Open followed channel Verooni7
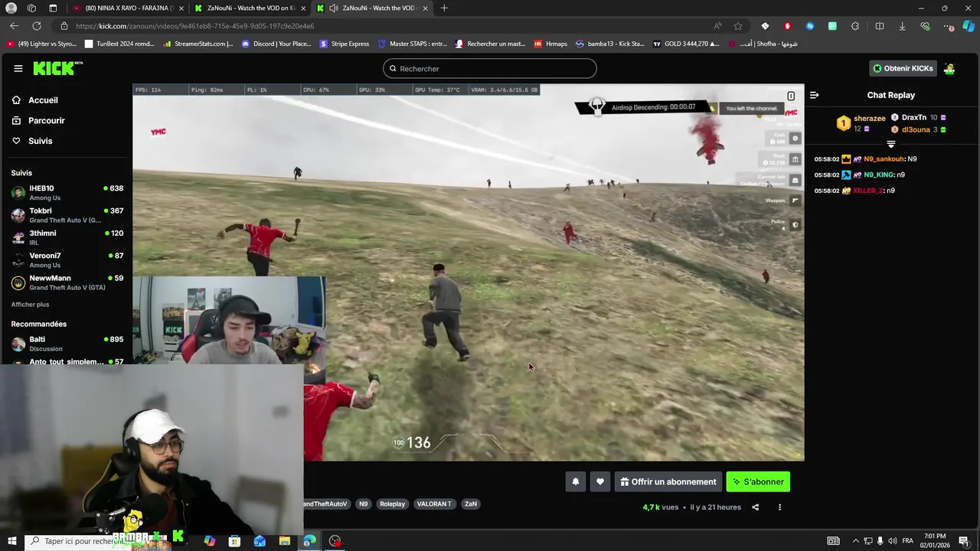This screenshot has height=551, width=980. pos(67,259)
